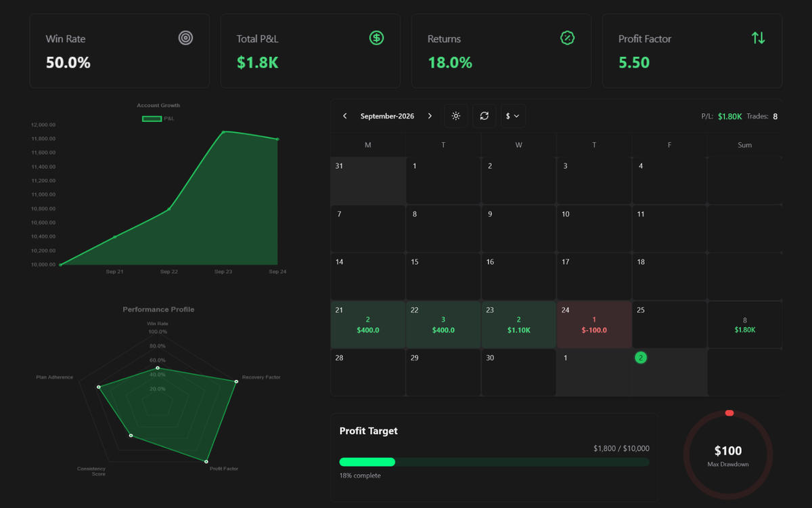Click calendar day 25
The image size is (812, 508).
(x=669, y=325)
